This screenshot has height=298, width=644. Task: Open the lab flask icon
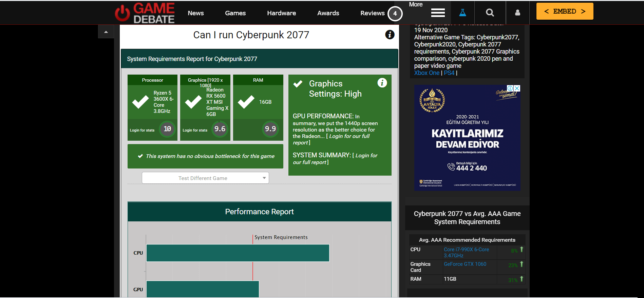coord(462,13)
